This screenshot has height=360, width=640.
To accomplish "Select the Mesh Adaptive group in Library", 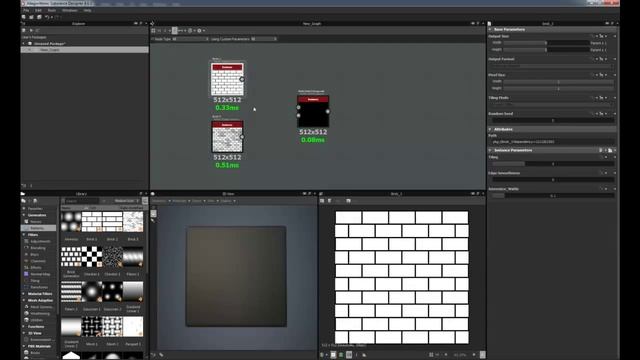I will [x=40, y=300].
